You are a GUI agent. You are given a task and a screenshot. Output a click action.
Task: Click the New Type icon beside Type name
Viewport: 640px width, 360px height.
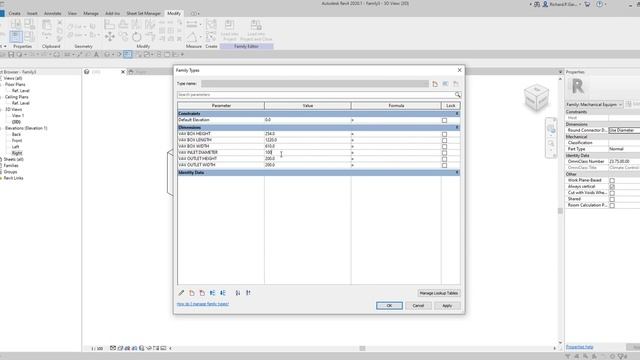435,84
